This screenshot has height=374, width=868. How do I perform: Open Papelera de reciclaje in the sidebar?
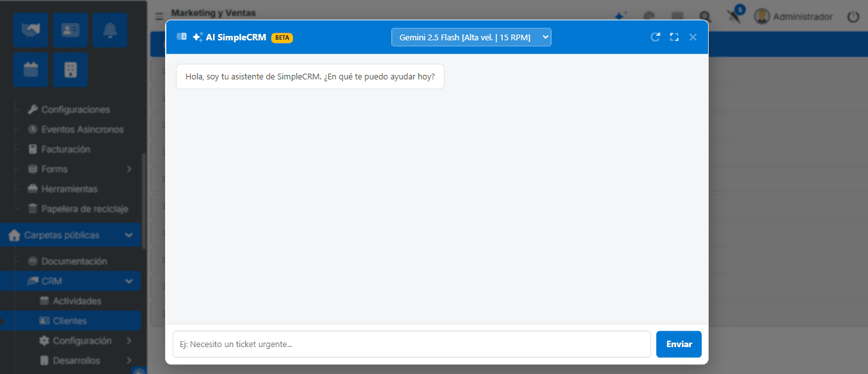coord(84,209)
